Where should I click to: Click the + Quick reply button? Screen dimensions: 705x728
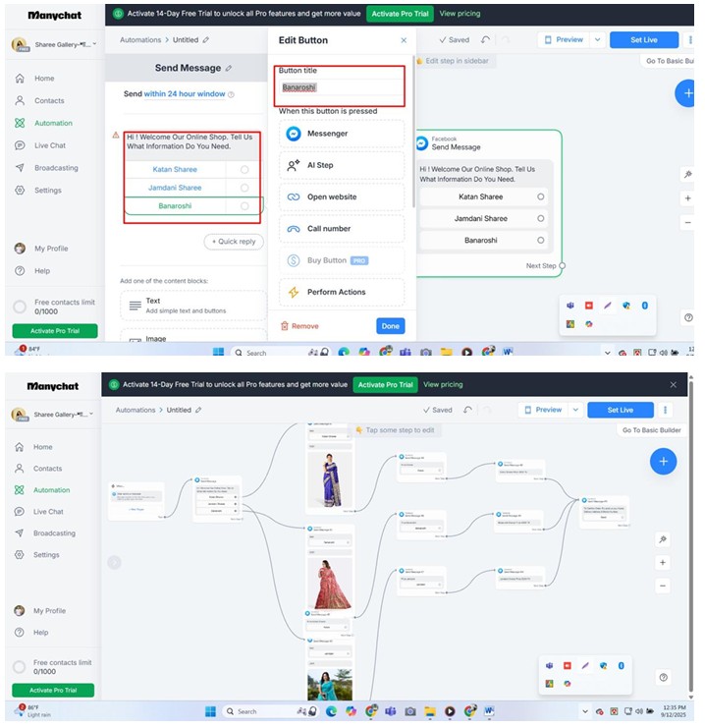pos(234,242)
